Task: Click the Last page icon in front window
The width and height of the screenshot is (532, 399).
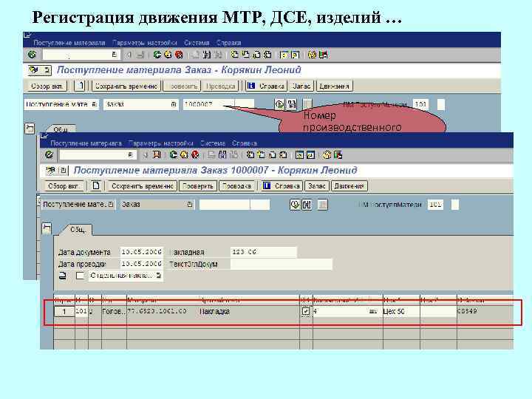Action: 283,155
